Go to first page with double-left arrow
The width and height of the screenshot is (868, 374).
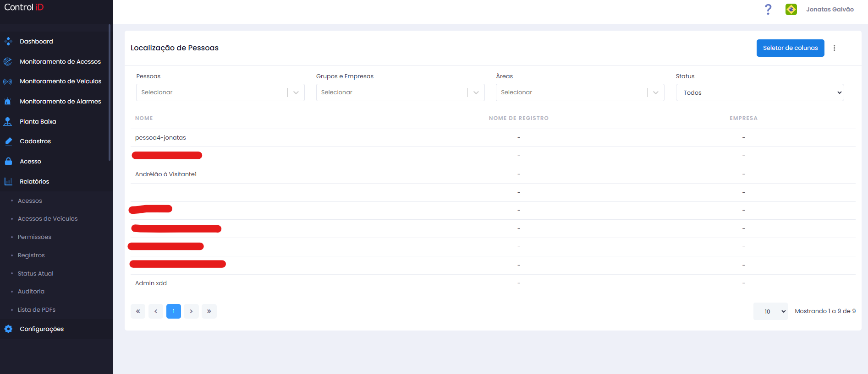tap(138, 311)
